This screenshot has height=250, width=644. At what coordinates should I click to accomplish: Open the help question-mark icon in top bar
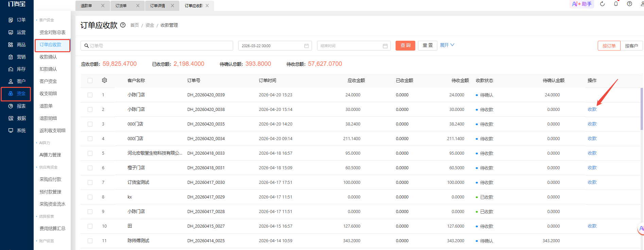pos(629,4)
